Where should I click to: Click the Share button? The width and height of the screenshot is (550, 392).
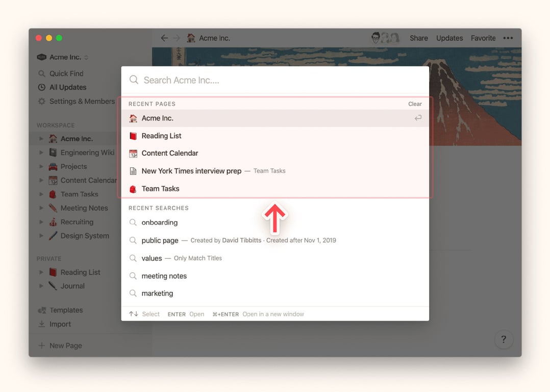click(418, 38)
